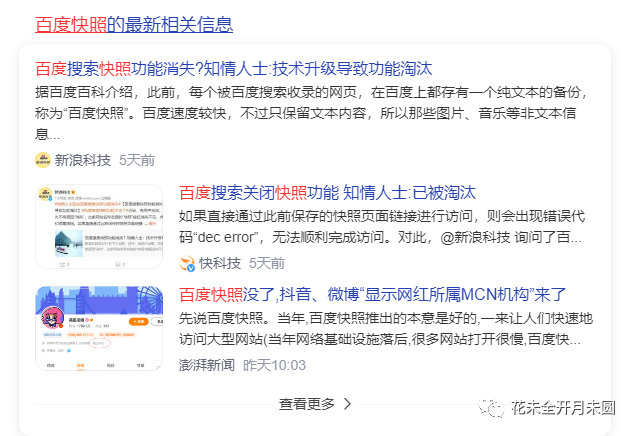Open the 澎湃新闻 article thumbnail image
Viewport: 636px width, 436px height.
pos(99,328)
